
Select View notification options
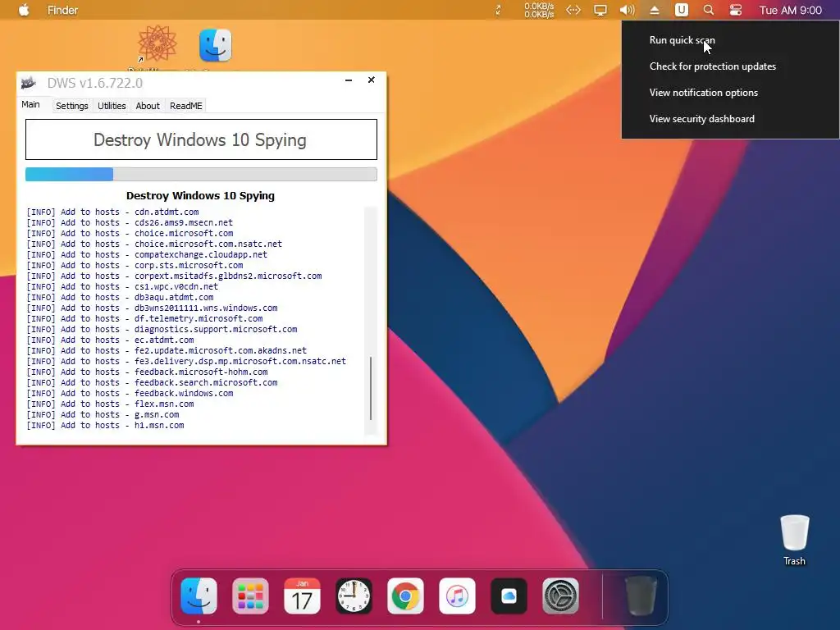[x=703, y=93]
